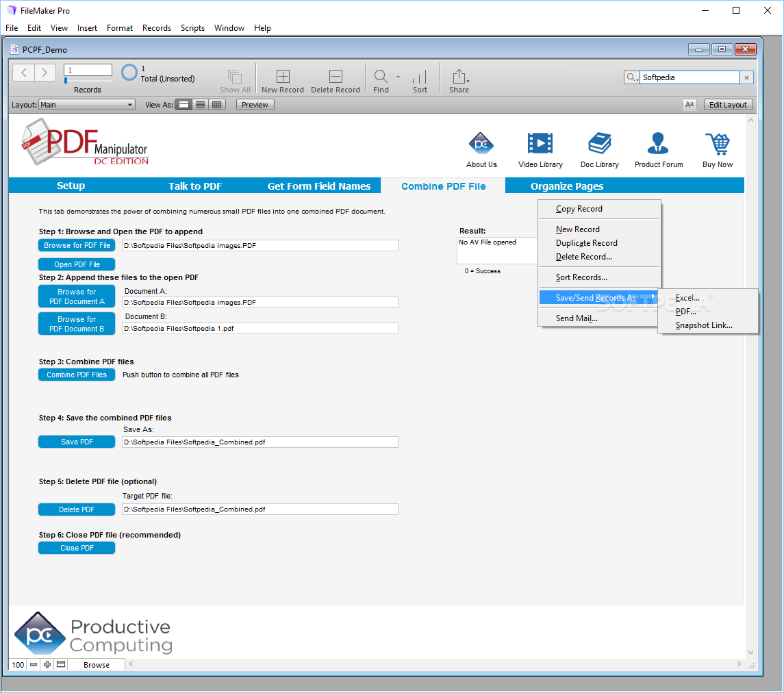Viewport: 784px width, 693px height.
Task: Click Combine PDF Files button
Action: (x=77, y=375)
